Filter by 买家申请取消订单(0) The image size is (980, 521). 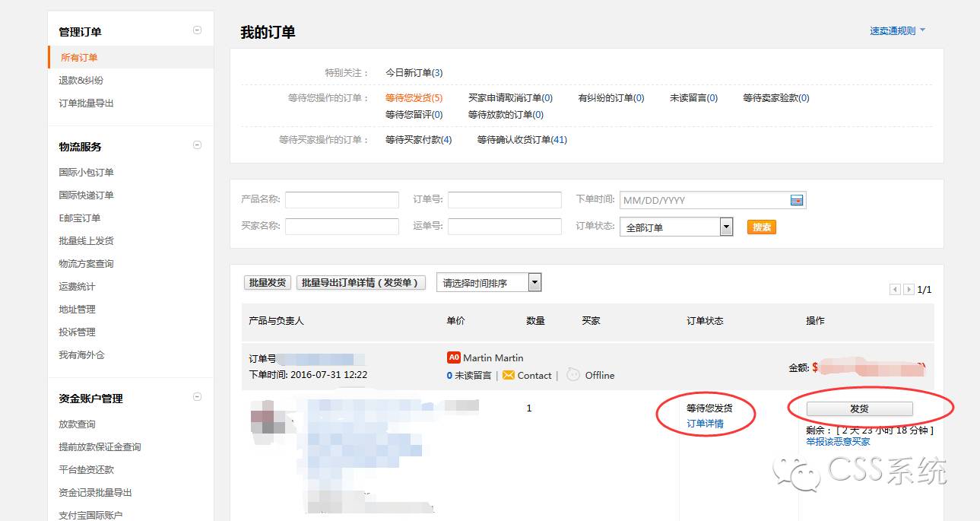pos(510,98)
